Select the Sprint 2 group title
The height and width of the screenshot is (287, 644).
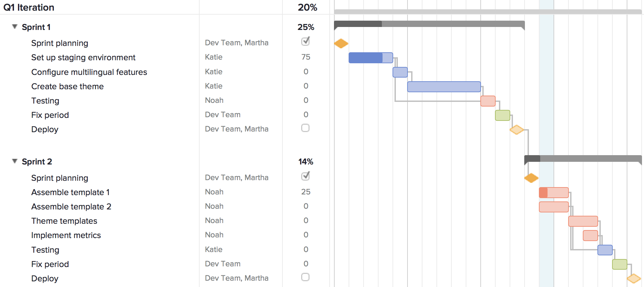point(37,161)
